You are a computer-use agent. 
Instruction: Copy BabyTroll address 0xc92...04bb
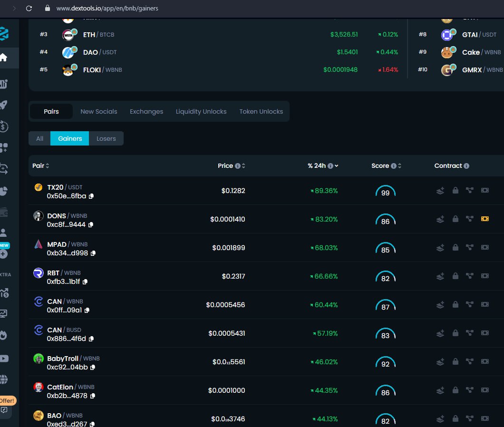pyautogui.click(x=93, y=367)
